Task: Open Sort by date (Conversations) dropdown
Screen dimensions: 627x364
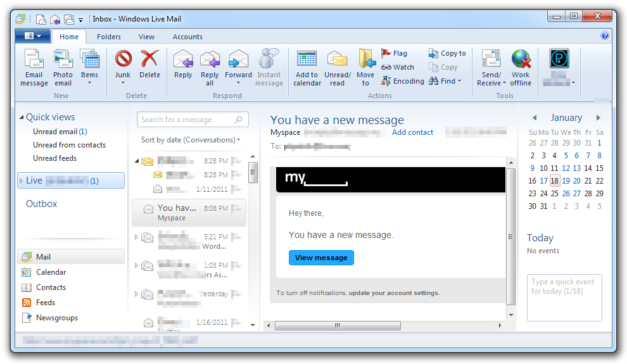Action: pos(191,140)
